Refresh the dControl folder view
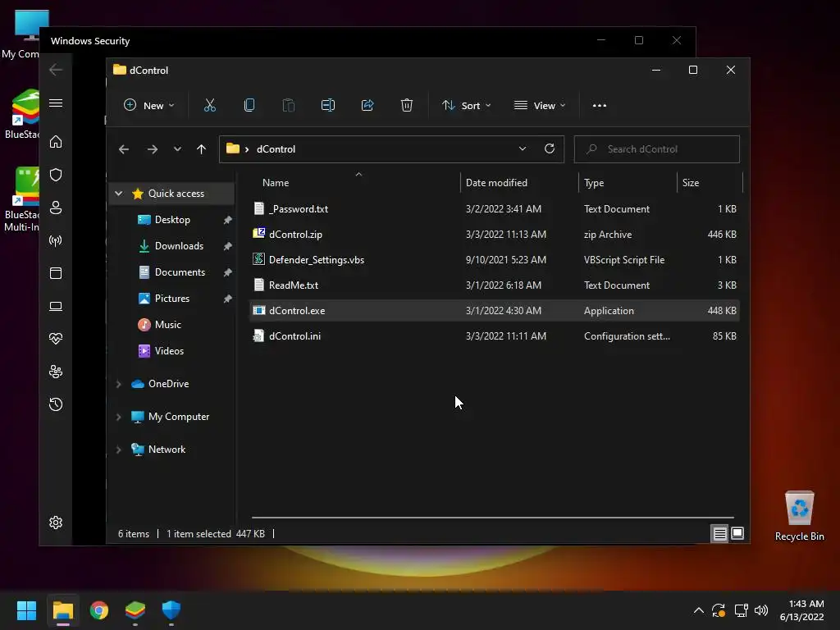Image resolution: width=840 pixels, height=630 pixels. (549, 149)
